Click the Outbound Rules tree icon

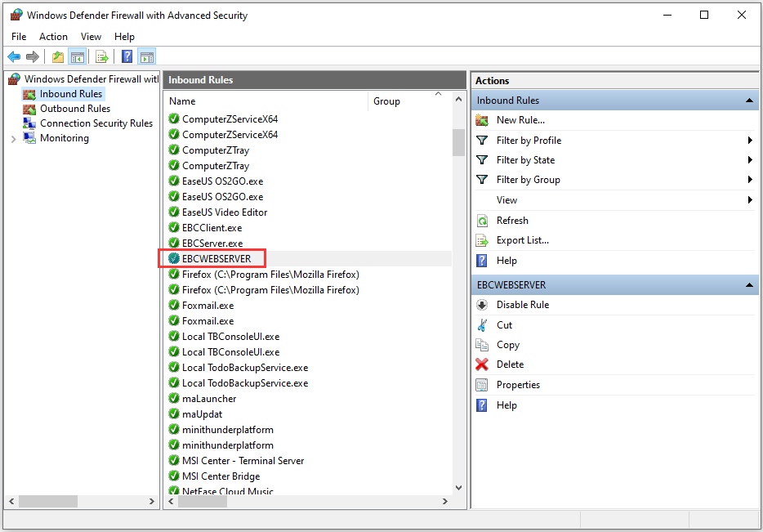pyautogui.click(x=29, y=109)
